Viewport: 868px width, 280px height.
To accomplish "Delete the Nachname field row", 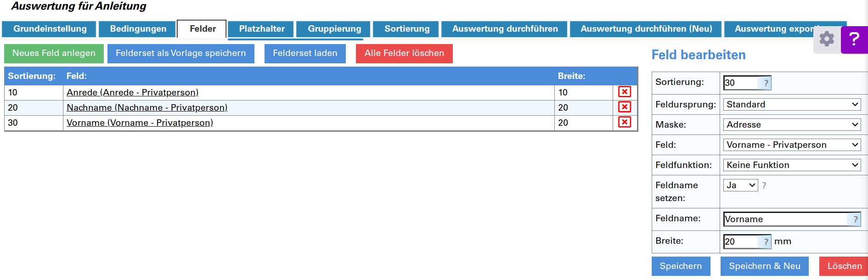I will coord(625,107).
